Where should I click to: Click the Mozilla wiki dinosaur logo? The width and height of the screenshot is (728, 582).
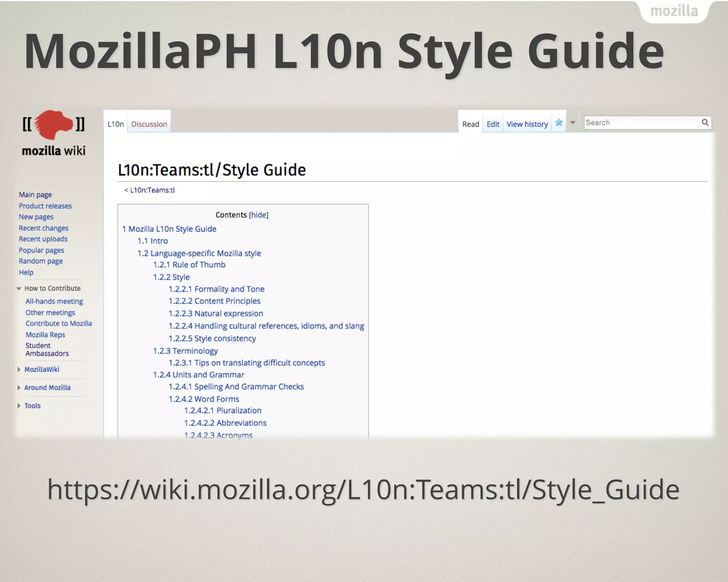[x=53, y=133]
